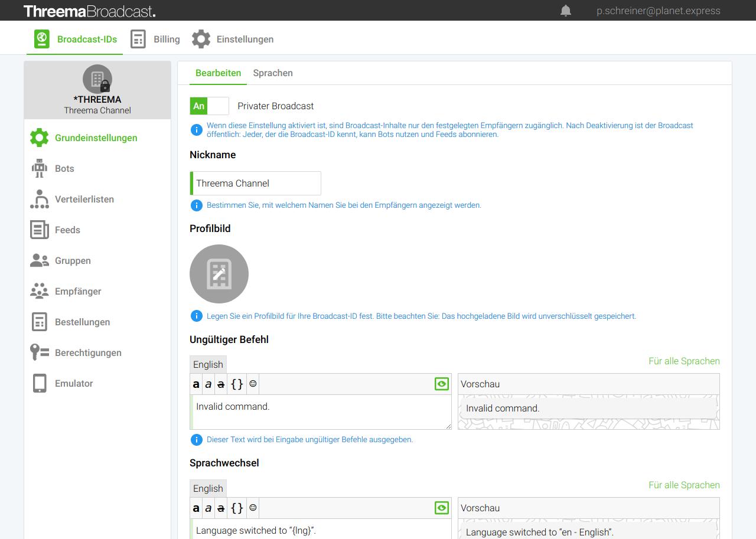Click the Billing calculator icon
756x539 pixels.
138,39
